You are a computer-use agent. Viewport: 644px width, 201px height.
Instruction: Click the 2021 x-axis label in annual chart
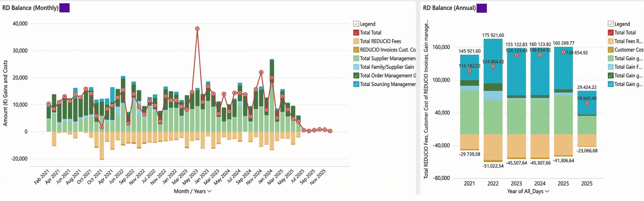point(469,184)
